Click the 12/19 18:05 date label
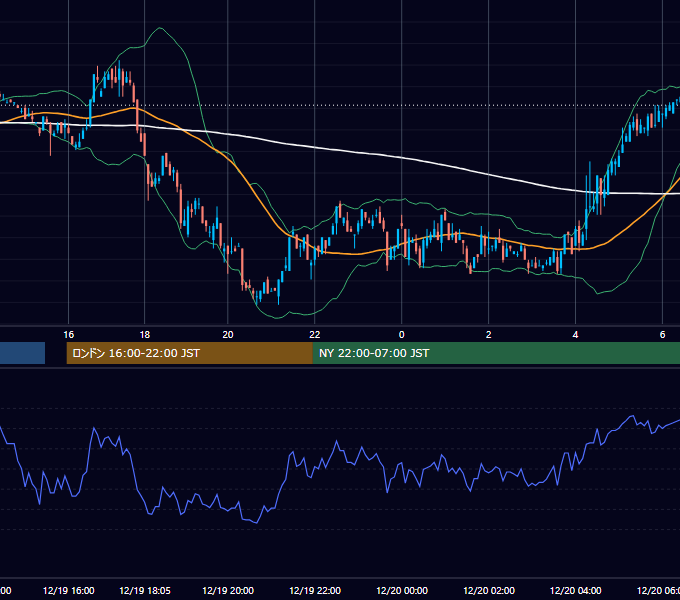This screenshot has height=600, width=680. [145, 590]
